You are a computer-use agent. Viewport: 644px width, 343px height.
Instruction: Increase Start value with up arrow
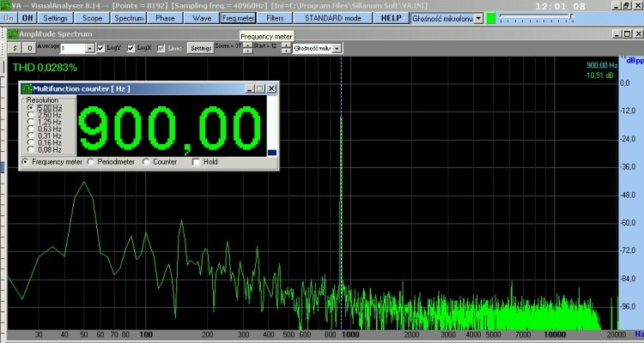[x=286, y=45]
